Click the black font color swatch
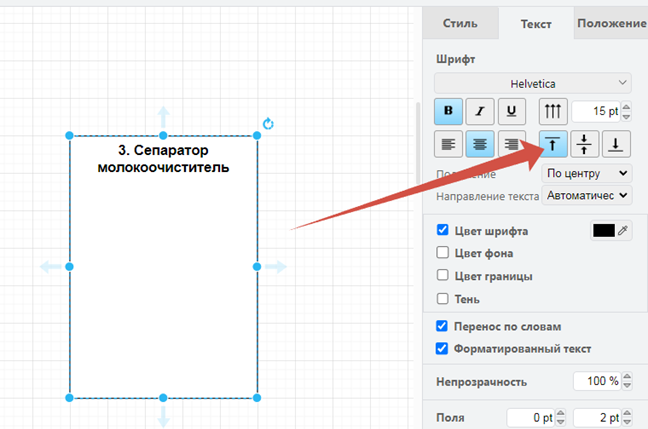The image size is (648, 429). click(604, 231)
